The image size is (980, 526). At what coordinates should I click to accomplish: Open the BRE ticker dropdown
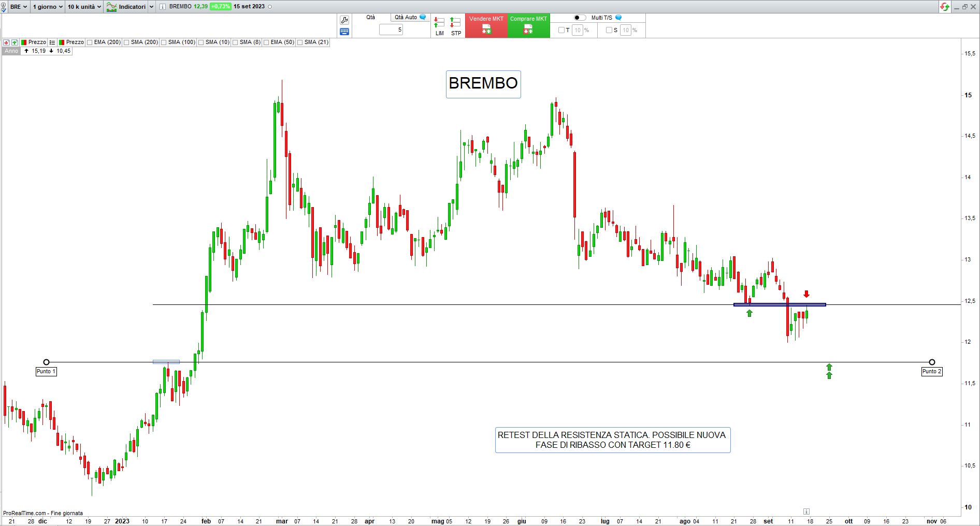point(19,7)
